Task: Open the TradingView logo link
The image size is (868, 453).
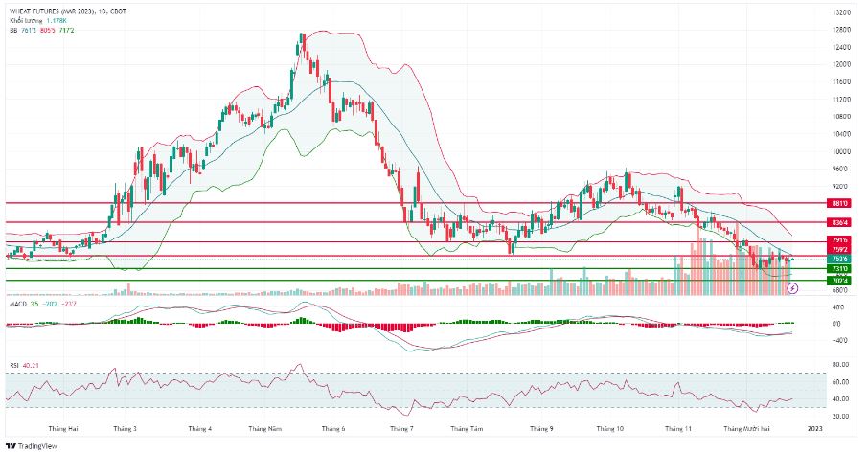Action: (x=32, y=445)
